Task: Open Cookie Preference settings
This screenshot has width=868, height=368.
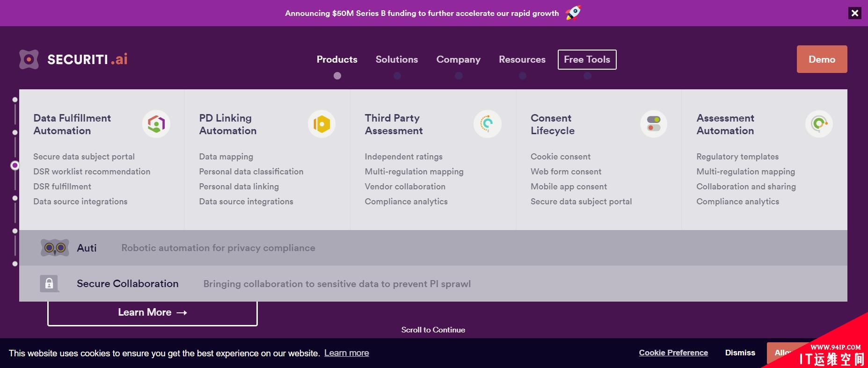Action: click(x=673, y=353)
